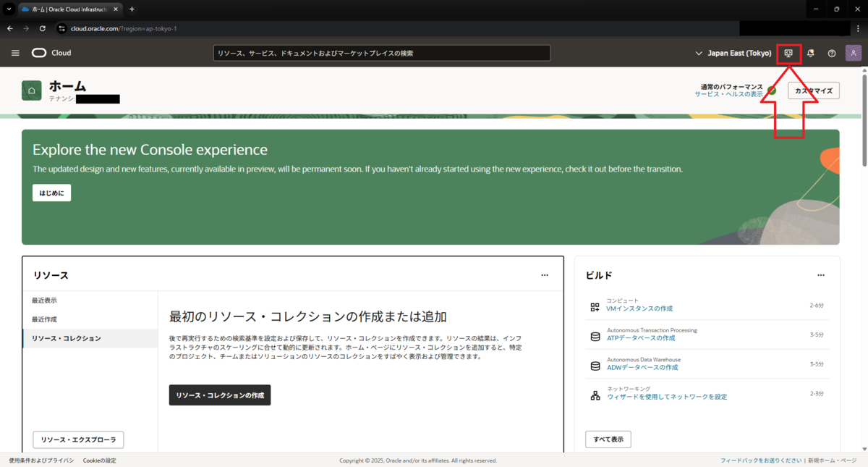868x467 pixels.
Task: Click the networking wizard icon
Action: [595, 395]
